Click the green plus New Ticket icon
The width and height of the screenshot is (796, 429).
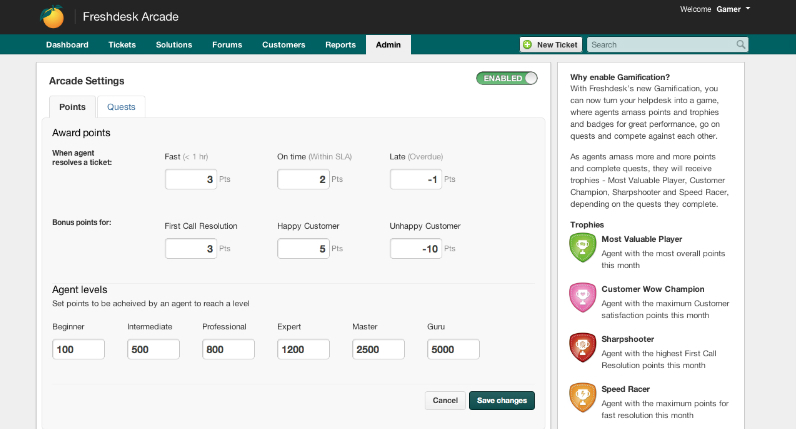527,45
